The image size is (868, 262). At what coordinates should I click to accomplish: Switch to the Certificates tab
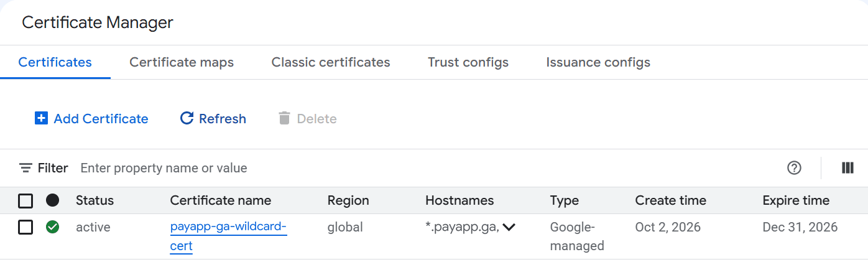(55, 62)
